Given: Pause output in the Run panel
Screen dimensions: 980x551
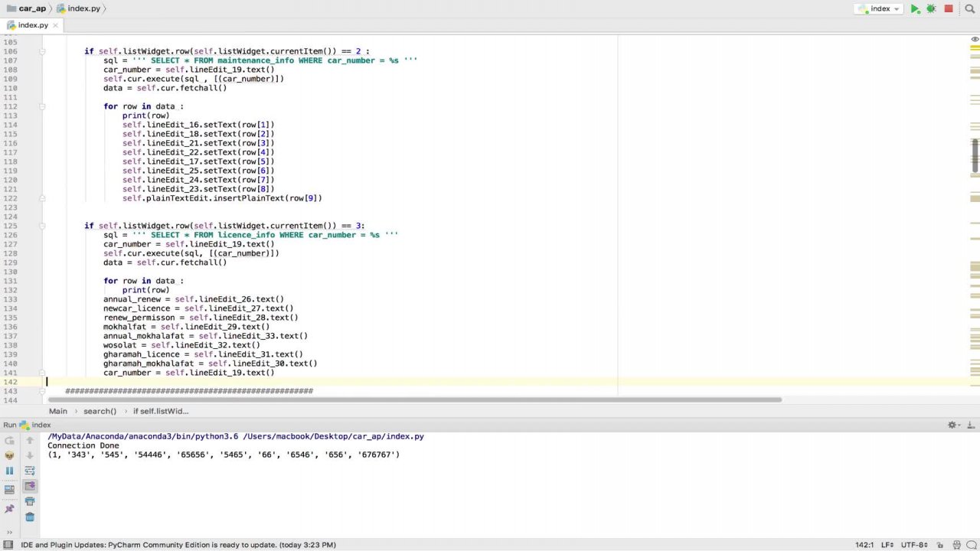Looking at the screenshot, I should 9,471.
